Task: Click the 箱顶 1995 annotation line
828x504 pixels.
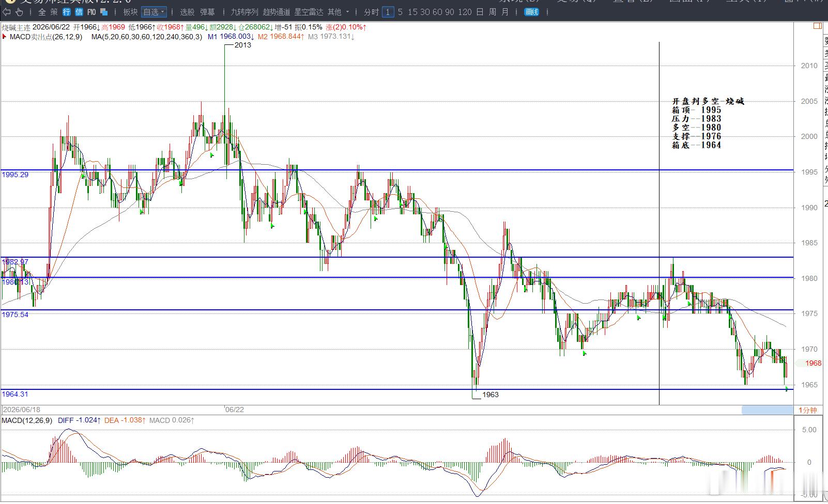Action: [696, 110]
